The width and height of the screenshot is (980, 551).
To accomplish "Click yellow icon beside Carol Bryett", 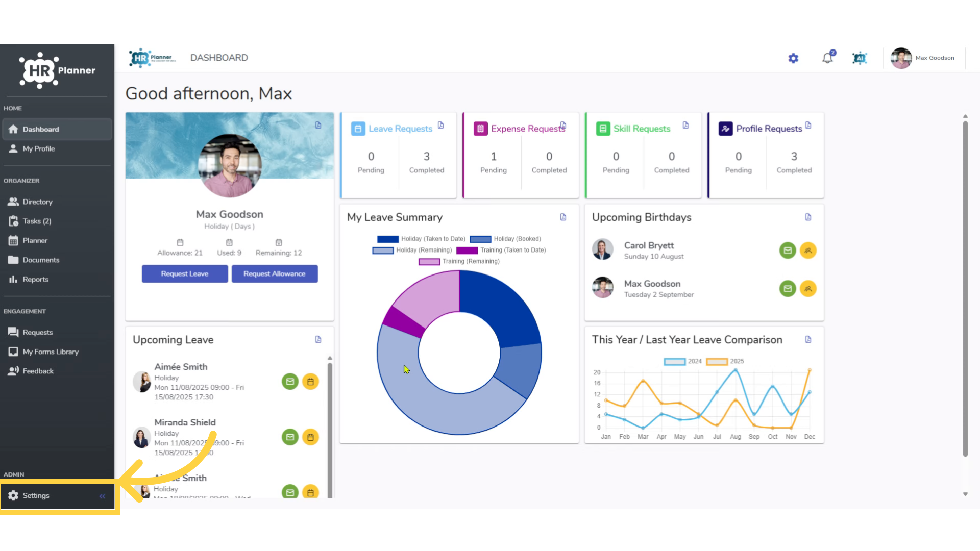I will tap(808, 251).
